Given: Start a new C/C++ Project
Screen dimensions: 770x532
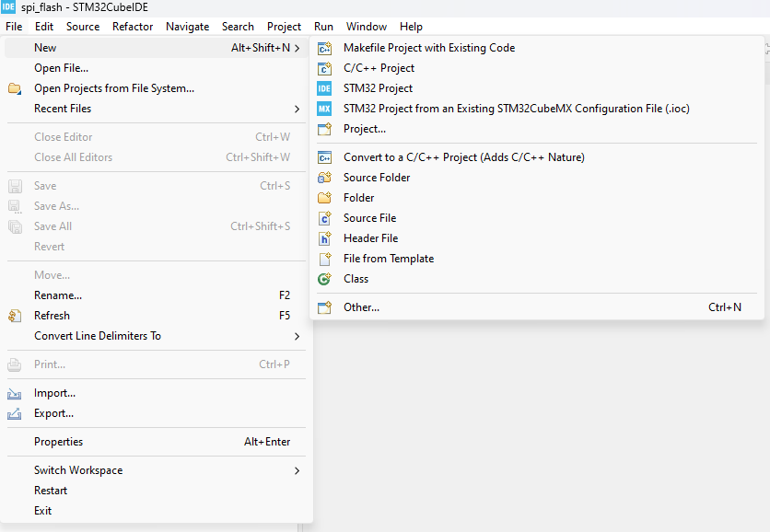Looking at the screenshot, I should click(379, 68).
